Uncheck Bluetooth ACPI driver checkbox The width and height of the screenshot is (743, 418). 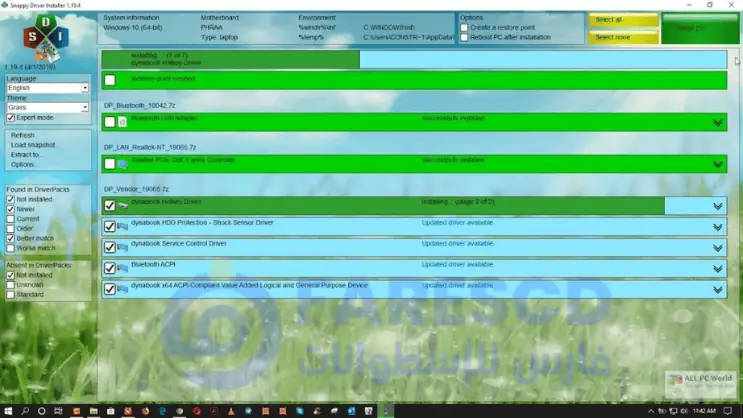[x=109, y=268]
